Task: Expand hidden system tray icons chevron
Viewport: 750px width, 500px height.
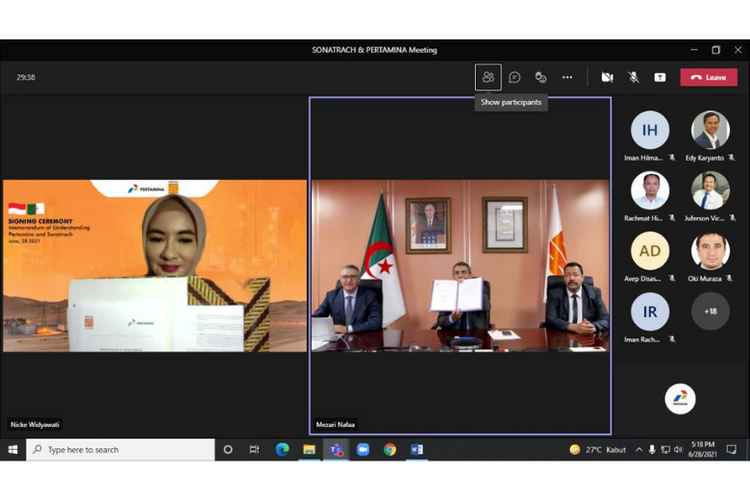Action: 640,450
